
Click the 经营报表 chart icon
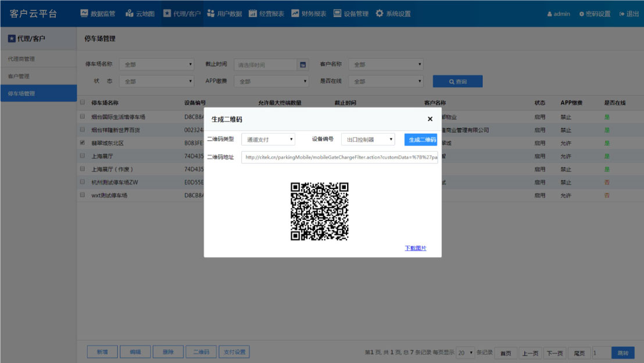253,13
